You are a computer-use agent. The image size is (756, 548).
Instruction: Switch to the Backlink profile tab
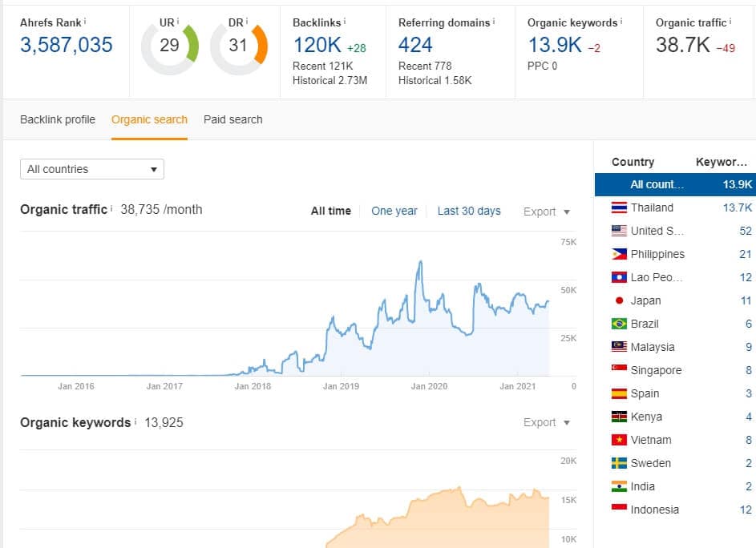tap(58, 119)
